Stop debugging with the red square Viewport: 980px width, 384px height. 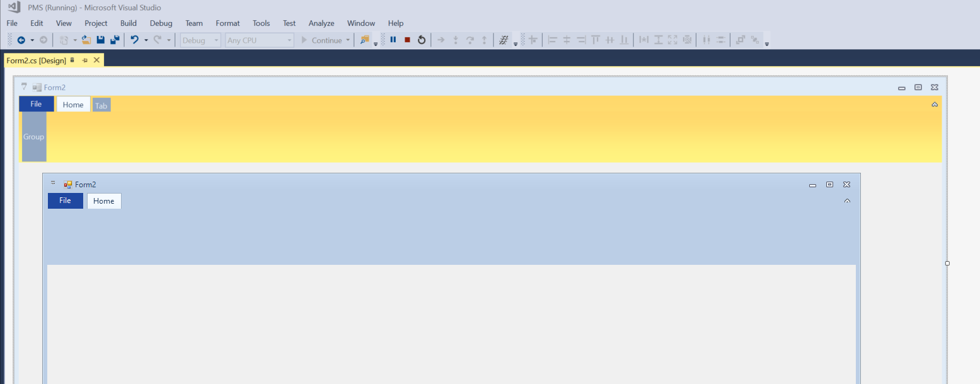coord(407,40)
